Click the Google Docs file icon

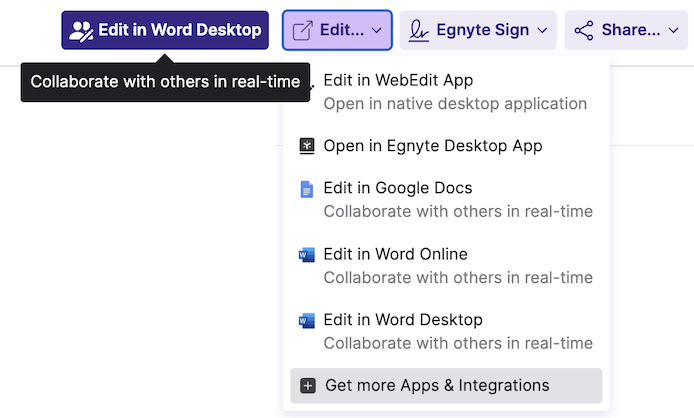click(x=307, y=189)
